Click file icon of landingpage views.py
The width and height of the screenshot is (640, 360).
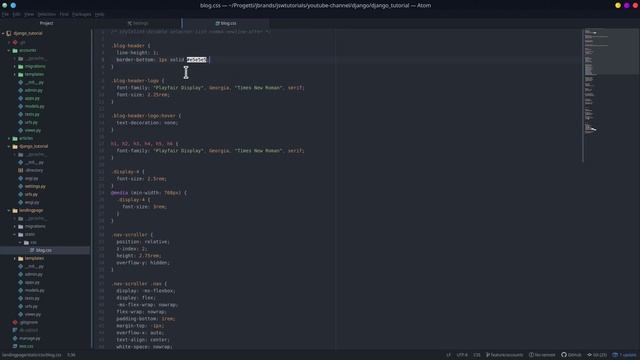[21, 314]
